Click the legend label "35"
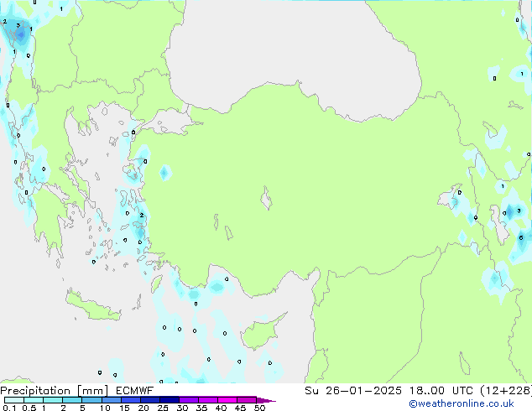Viewport: 532px width, 411px height. pyautogui.click(x=201, y=408)
